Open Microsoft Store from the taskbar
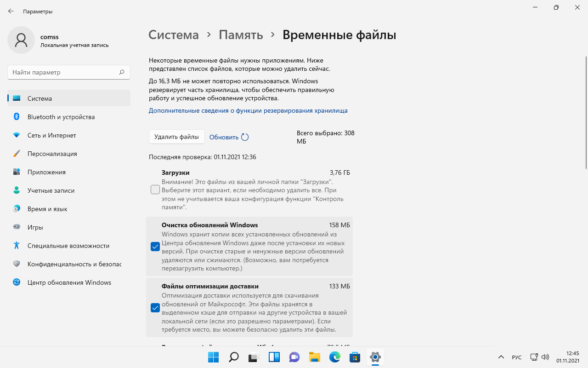The width and height of the screenshot is (588, 368). (355, 357)
